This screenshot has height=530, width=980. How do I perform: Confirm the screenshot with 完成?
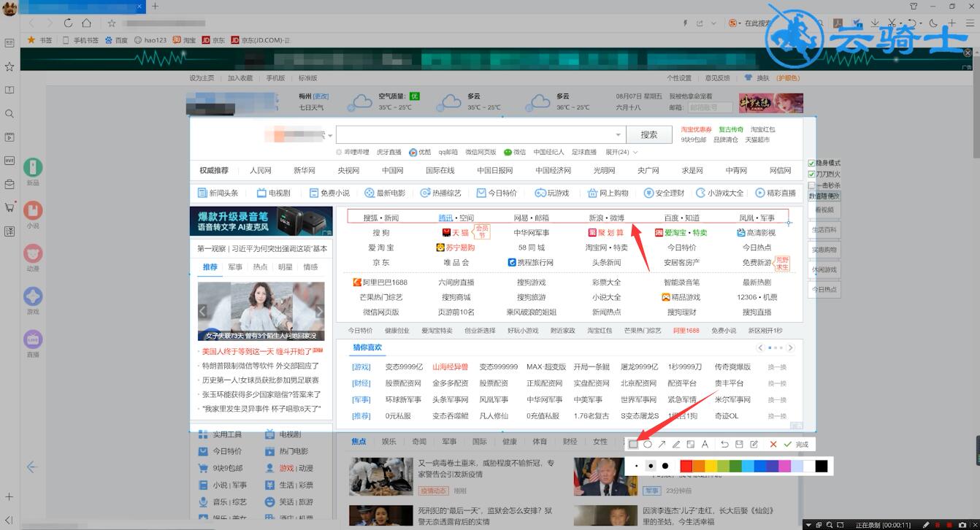(x=797, y=444)
